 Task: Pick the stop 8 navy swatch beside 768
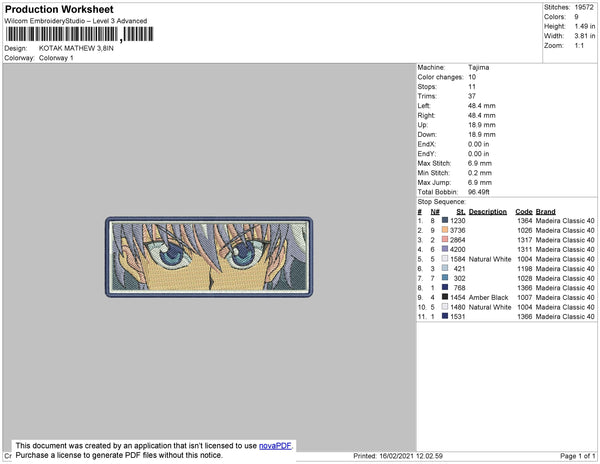pyautogui.click(x=445, y=287)
